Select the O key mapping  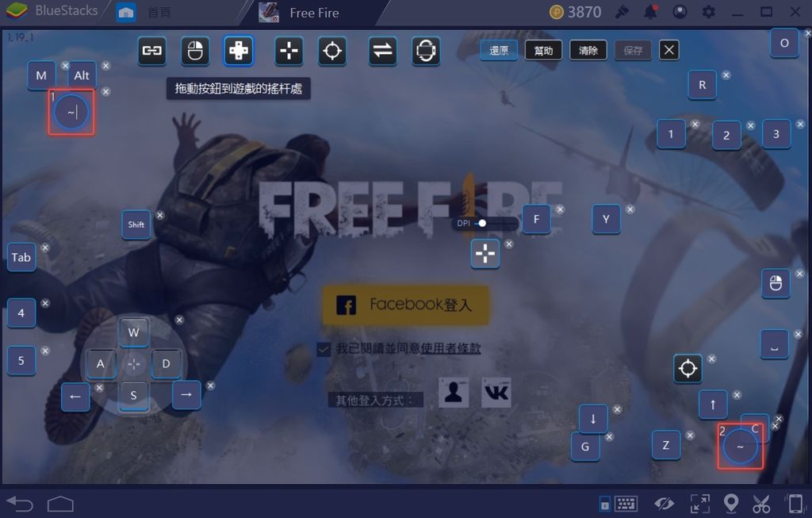[x=784, y=43]
